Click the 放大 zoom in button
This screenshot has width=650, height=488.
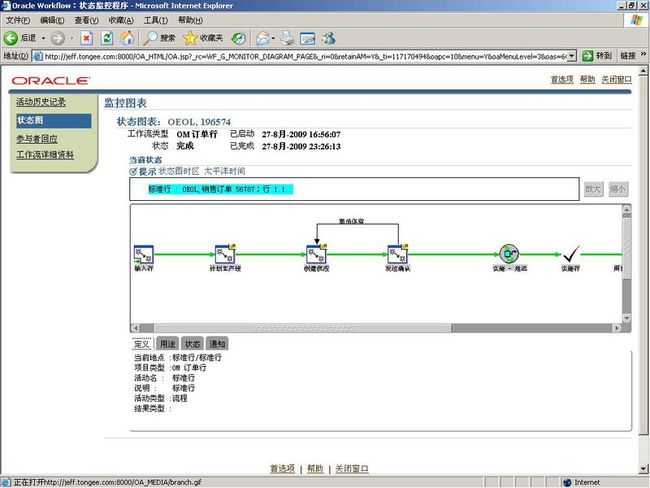(593, 189)
